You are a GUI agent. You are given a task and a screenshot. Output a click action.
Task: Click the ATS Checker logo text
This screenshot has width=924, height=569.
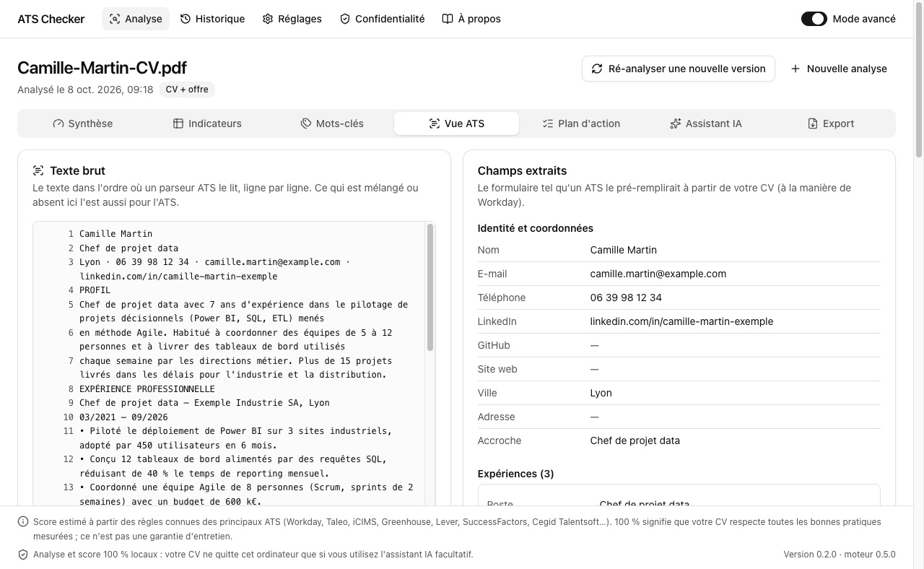point(51,19)
